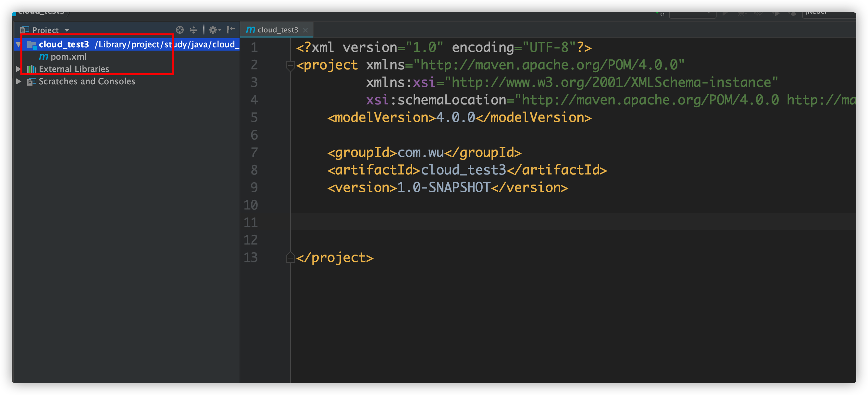Click line number 13 in the gutter
The width and height of the screenshot is (868, 395).
pyautogui.click(x=251, y=257)
